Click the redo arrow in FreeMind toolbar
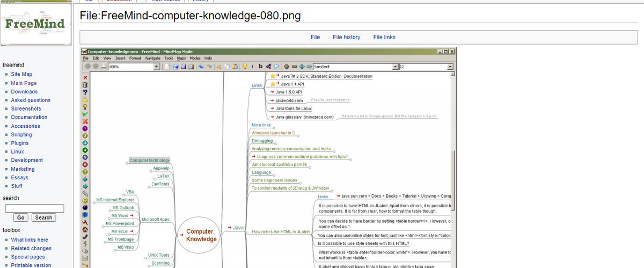The height and width of the screenshot is (268, 644). click(209, 67)
